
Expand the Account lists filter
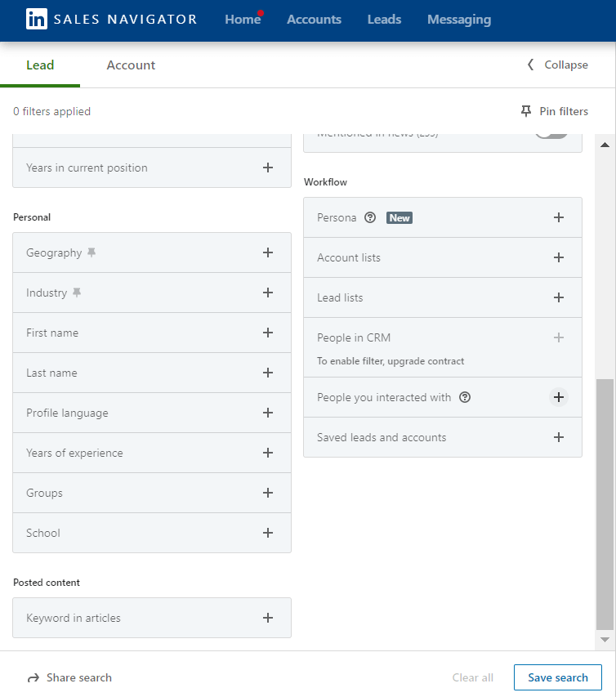[558, 257]
